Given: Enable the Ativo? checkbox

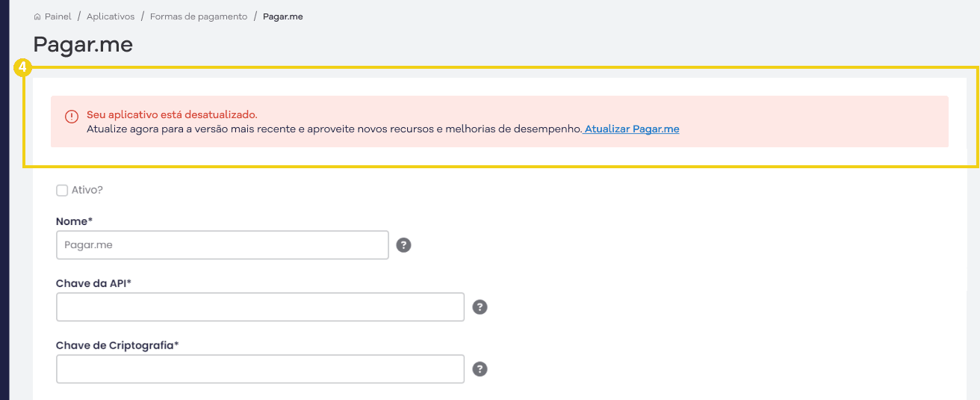Looking at the screenshot, I should (x=62, y=191).
